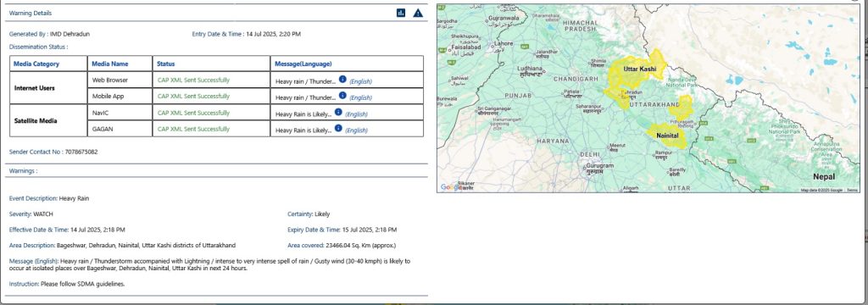868x305 pixels.
Task: Open English message link for NavIC
Action: (x=356, y=114)
